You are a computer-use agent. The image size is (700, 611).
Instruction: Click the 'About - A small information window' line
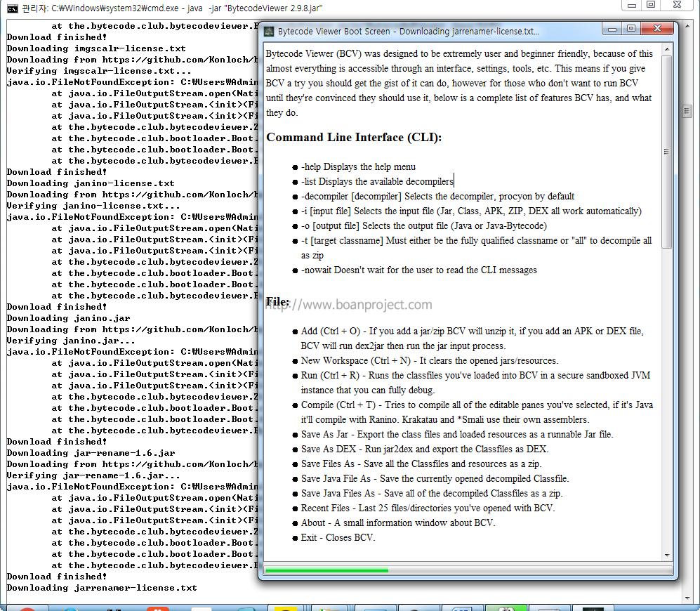(398, 523)
